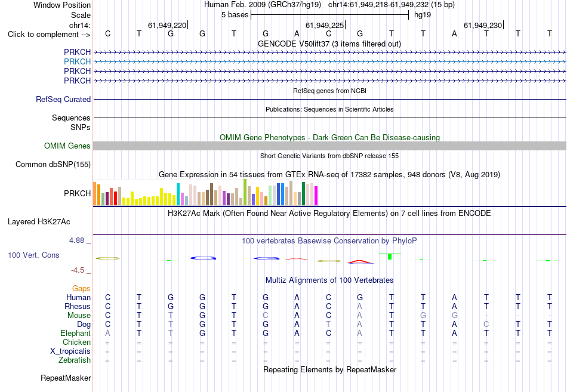Click the cyan bar in GTEx expression chart
Image resolution: width=567 pixels, height=392 pixels.
pyautogui.click(x=178, y=194)
